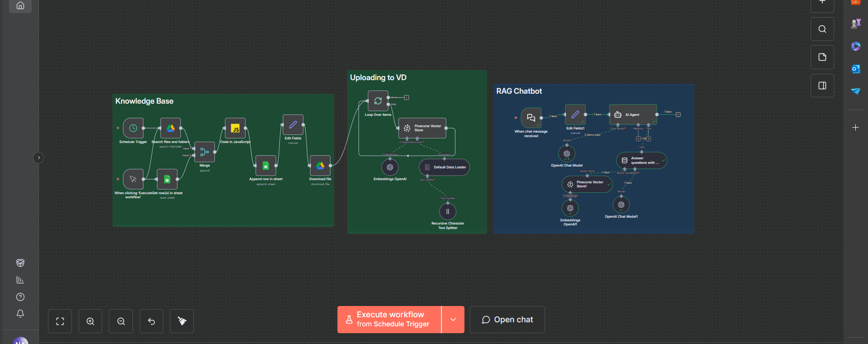Add node after AI Agent output
Screen dimensions: 868x344
[678, 115]
